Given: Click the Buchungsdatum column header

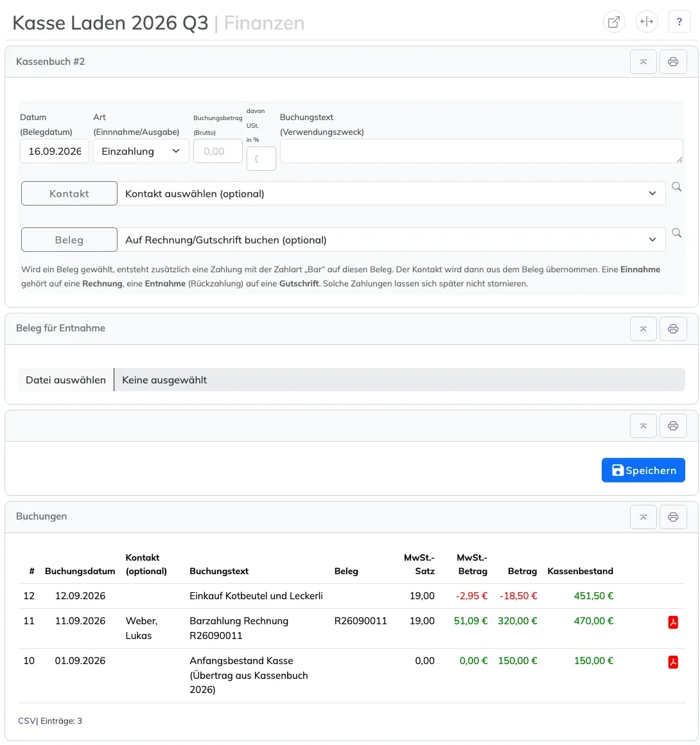Looking at the screenshot, I should [80, 571].
